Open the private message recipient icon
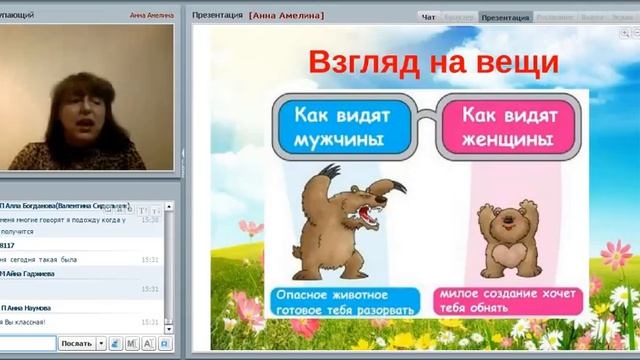Viewport: 640px width, 360px height. (x=116, y=344)
